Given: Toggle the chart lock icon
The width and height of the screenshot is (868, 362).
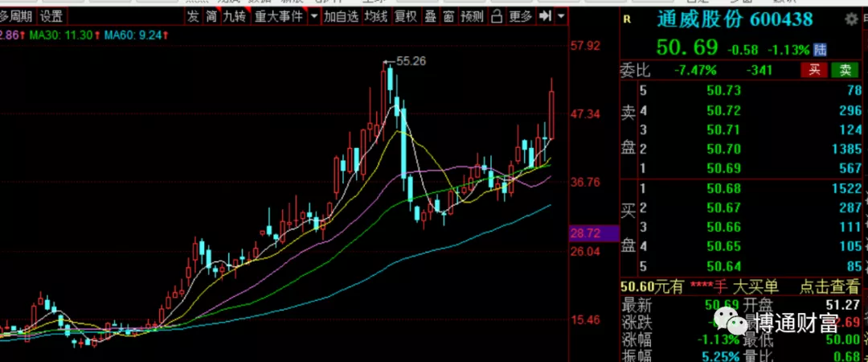Looking at the screenshot, I should pyautogui.click(x=496, y=17).
